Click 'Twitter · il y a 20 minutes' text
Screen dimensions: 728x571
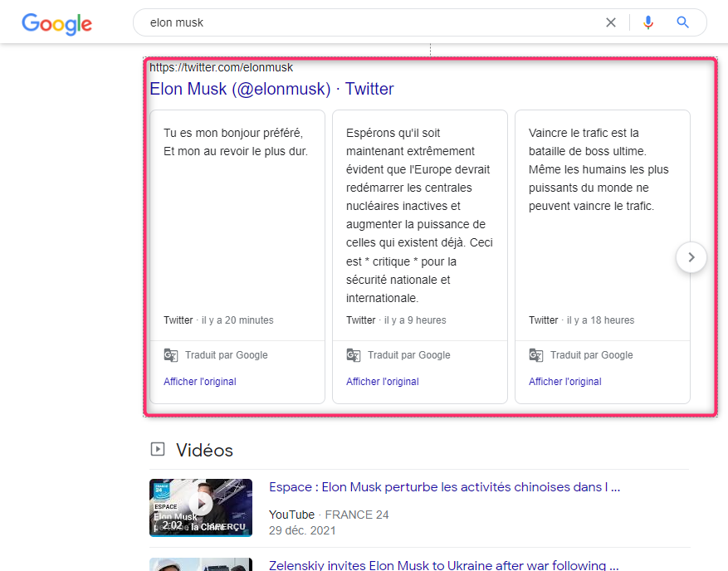(x=218, y=320)
